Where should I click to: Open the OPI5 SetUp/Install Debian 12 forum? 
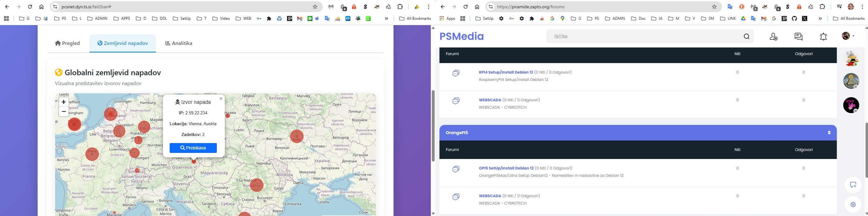[506, 168]
